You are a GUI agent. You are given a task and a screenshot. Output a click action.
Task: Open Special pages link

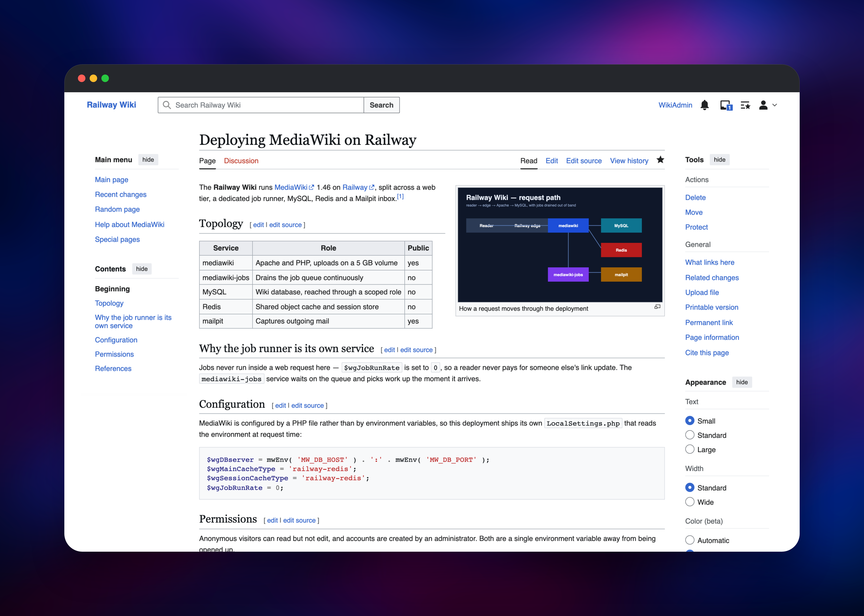coord(117,239)
